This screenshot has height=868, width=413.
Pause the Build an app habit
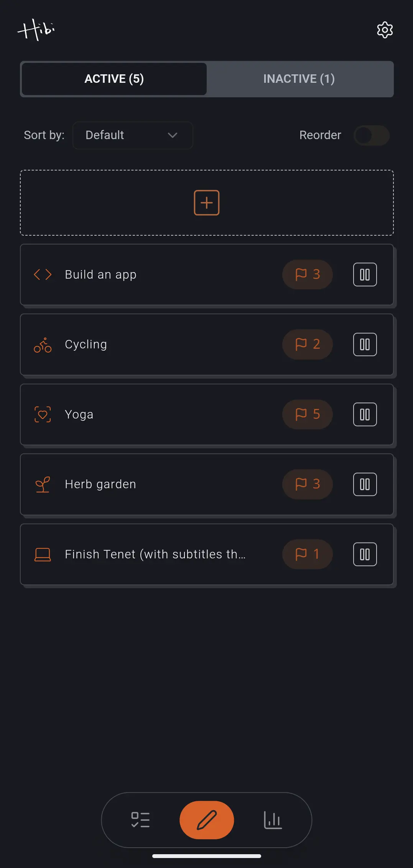[365, 274]
